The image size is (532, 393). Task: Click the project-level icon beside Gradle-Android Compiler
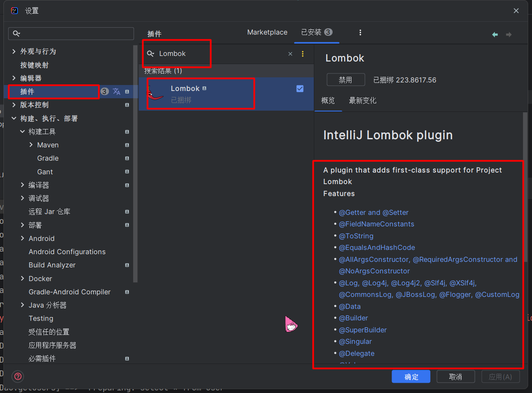pos(127,292)
